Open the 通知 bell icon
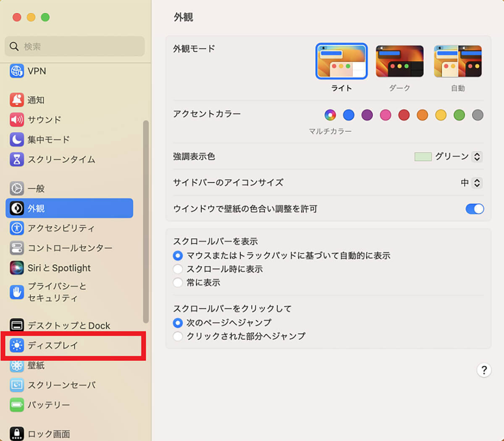The width and height of the screenshot is (504, 441). 17,100
